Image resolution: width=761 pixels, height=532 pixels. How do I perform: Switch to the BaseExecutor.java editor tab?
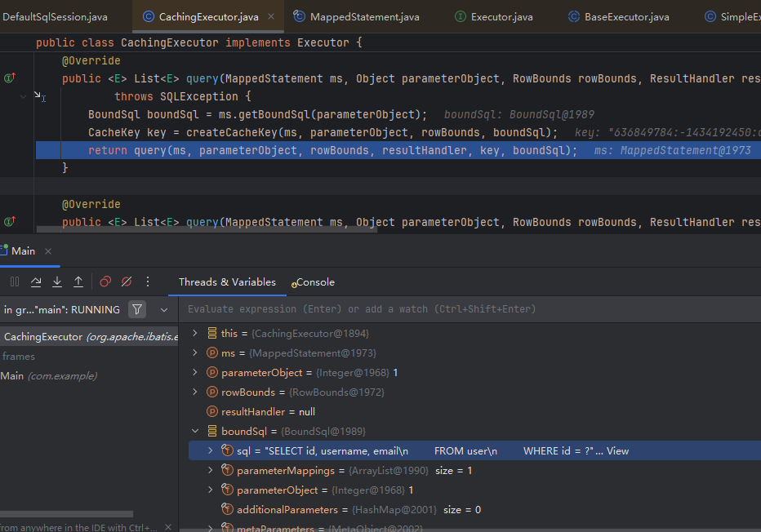(619, 17)
